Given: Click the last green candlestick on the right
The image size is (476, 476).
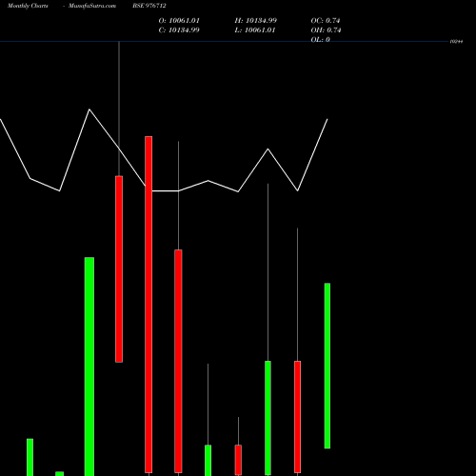Looking at the screenshot, I should [327, 366].
